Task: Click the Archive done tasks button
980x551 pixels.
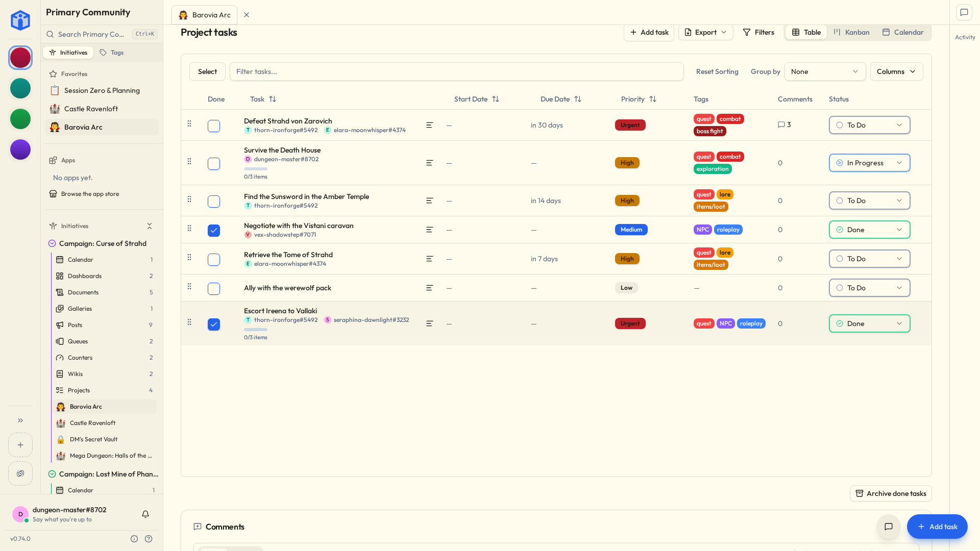Action: (x=891, y=493)
